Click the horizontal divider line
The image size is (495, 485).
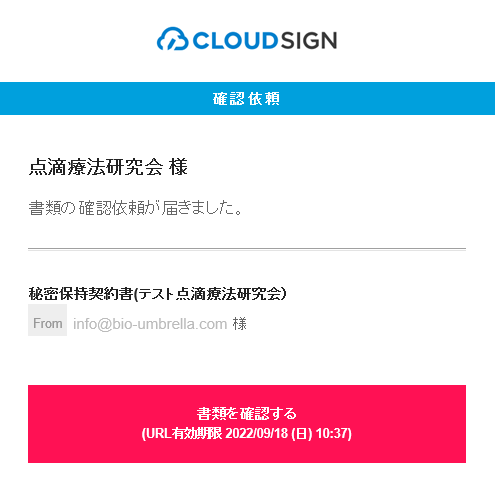(x=247, y=249)
